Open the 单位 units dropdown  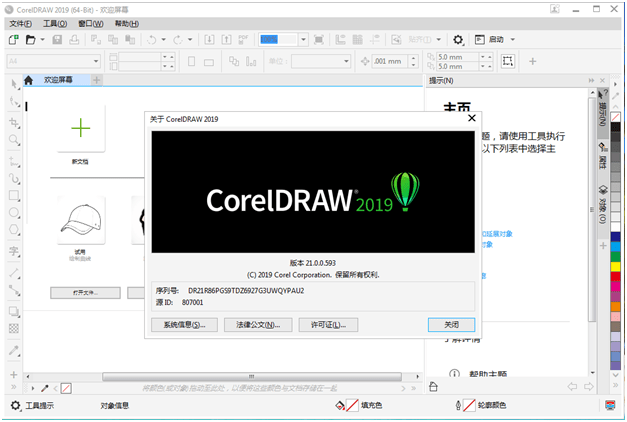coord(346,61)
